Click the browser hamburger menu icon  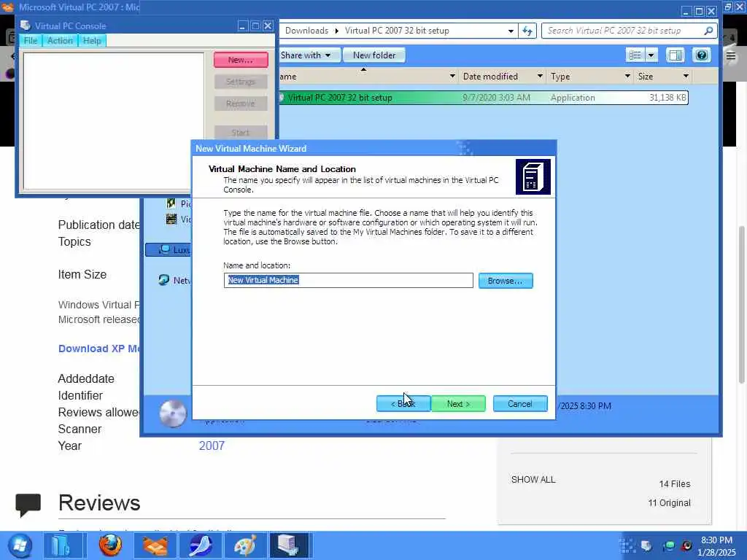coord(731,56)
